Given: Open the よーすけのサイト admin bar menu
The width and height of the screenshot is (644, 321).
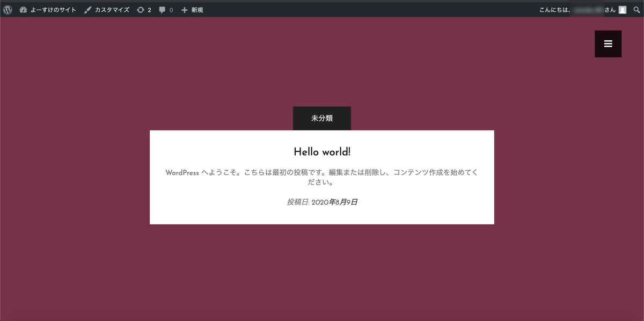Looking at the screenshot, I should (53, 9).
